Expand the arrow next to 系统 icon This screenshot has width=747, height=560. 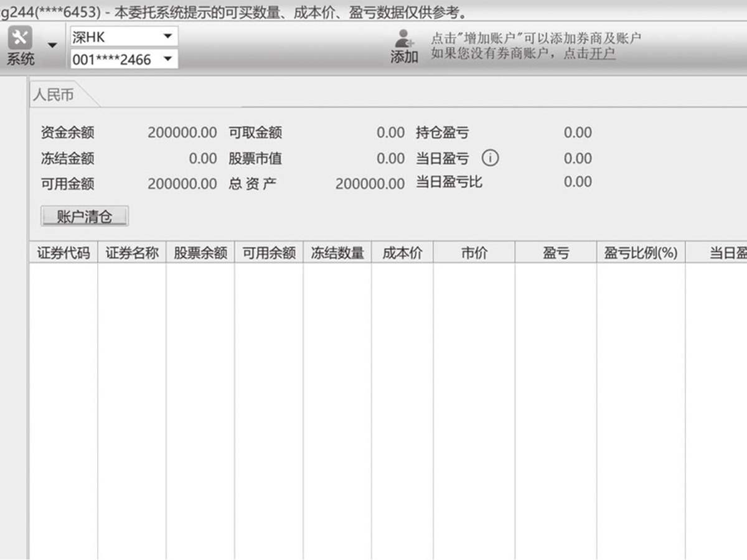point(52,45)
